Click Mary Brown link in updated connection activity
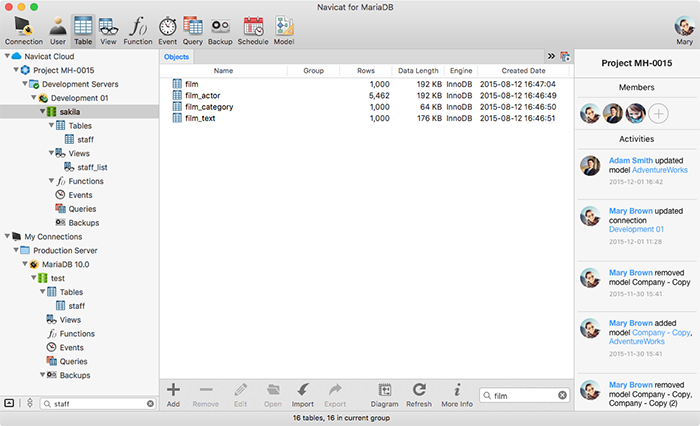The width and height of the screenshot is (700, 426). point(631,211)
